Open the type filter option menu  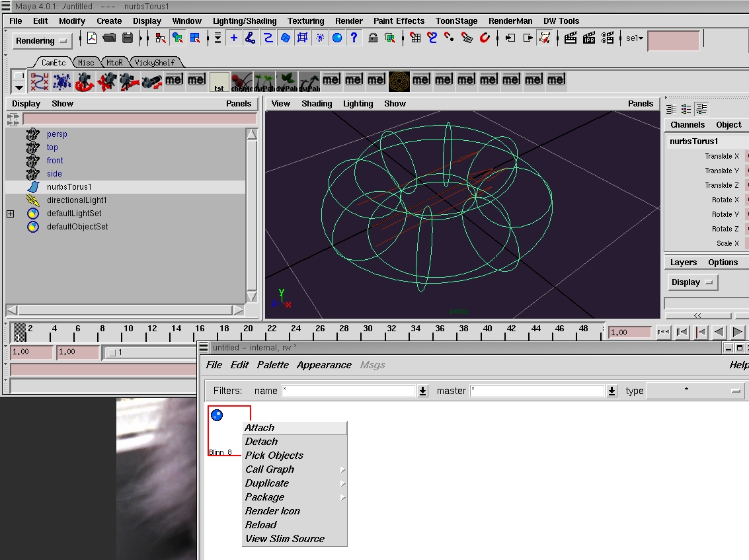click(x=695, y=391)
